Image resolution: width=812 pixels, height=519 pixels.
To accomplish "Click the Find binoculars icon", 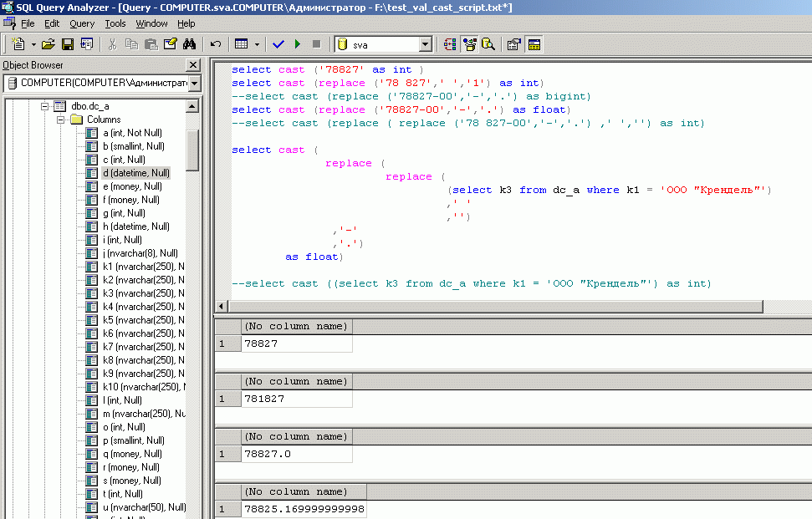I will point(189,44).
